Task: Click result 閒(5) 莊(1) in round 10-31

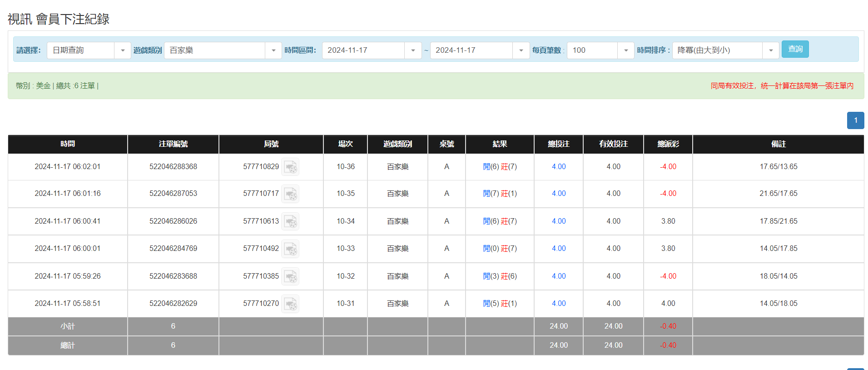Action: click(500, 304)
